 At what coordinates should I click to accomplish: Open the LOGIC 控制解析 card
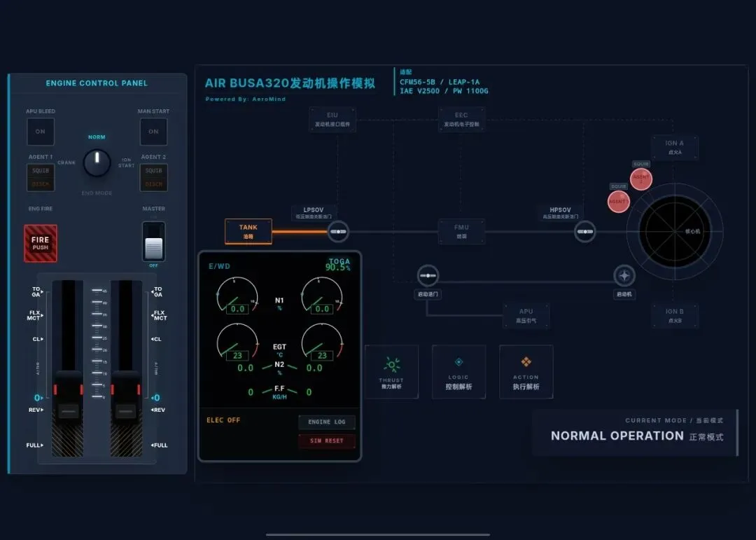click(x=458, y=372)
